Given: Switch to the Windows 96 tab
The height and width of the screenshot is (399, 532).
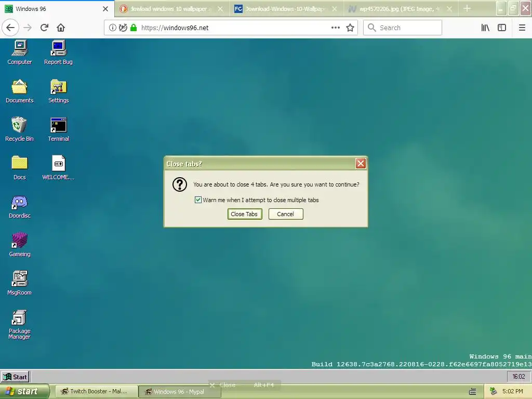Looking at the screenshot, I should tap(56, 9).
